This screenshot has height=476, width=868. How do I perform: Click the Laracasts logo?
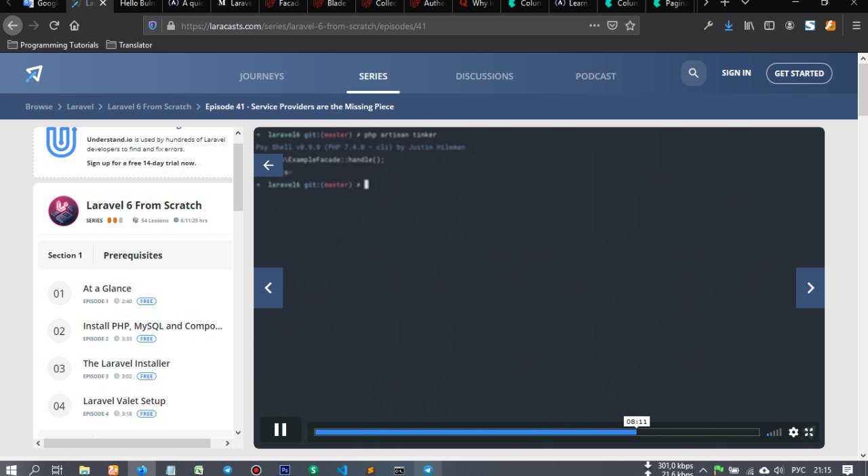(x=34, y=73)
